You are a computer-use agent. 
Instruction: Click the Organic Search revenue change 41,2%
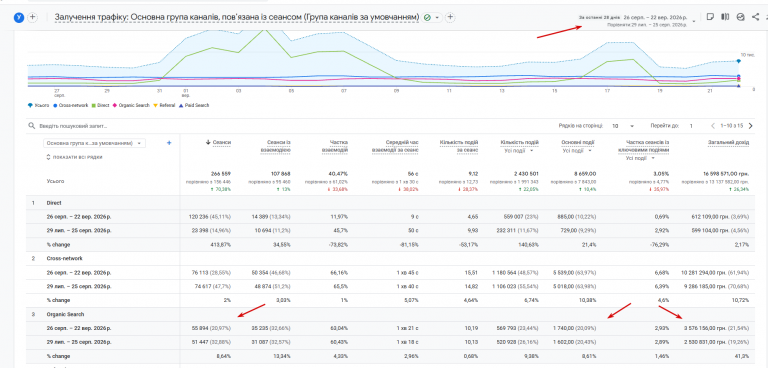(x=743, y=356)
